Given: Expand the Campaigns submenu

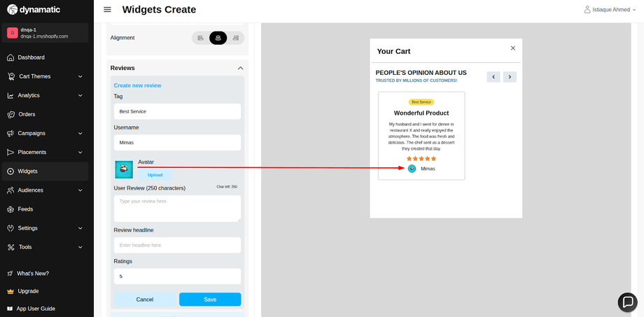Looking at the screenshot, I should click(x=80, y=133).
